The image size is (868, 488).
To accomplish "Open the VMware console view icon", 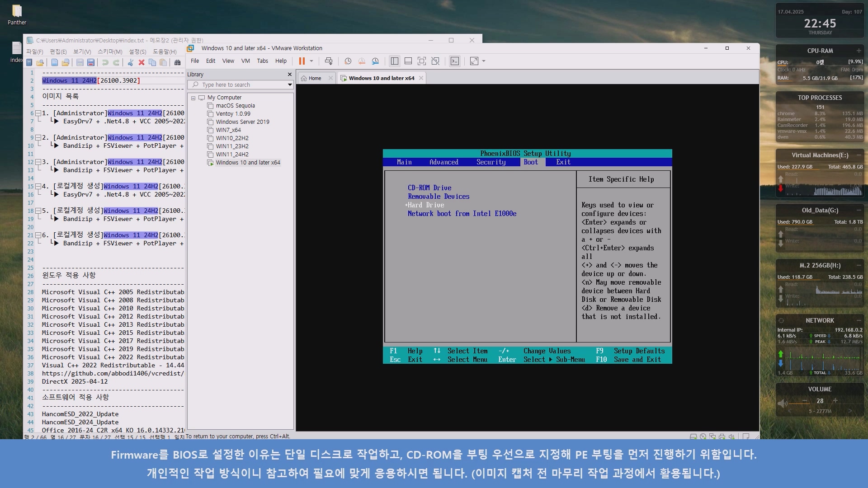I will pos(455,61).
